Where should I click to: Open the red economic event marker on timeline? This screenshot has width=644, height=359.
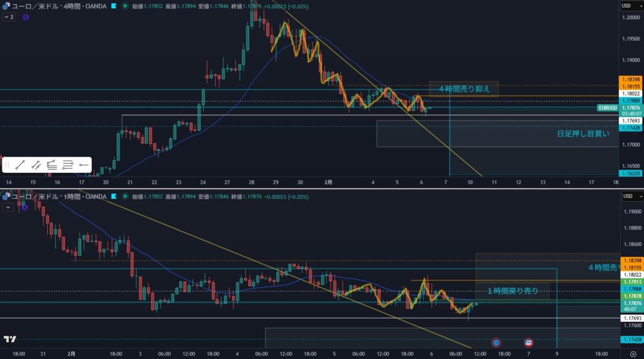coord(496,343)
